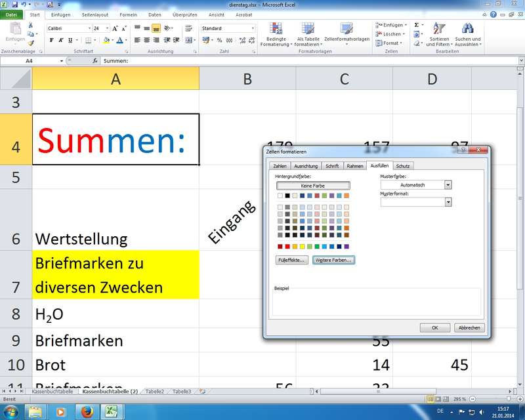This screenshot has height=420, width=525.
Task: Expand the Löschen cells dropdown
Action: pyautogui.click(x=404, y=34)
